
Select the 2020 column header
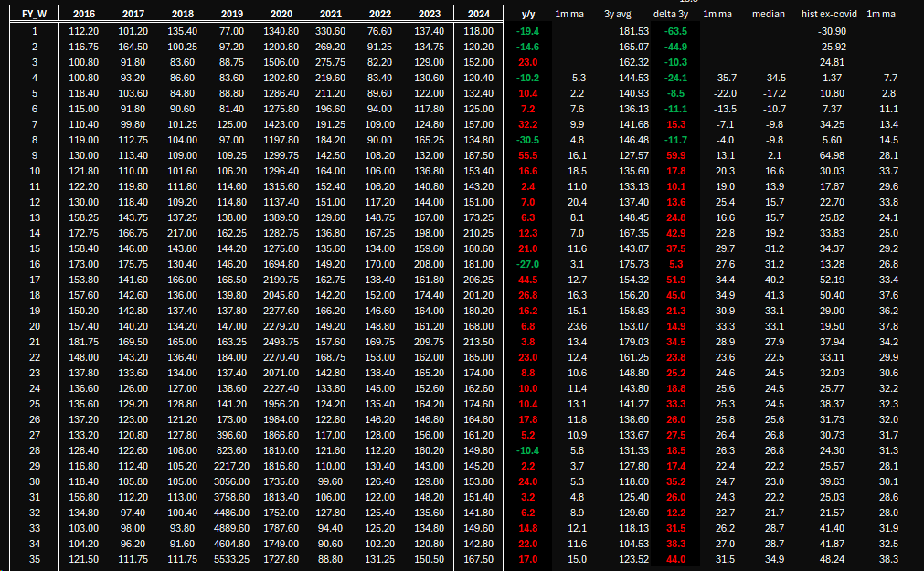[x=281, y=14]
